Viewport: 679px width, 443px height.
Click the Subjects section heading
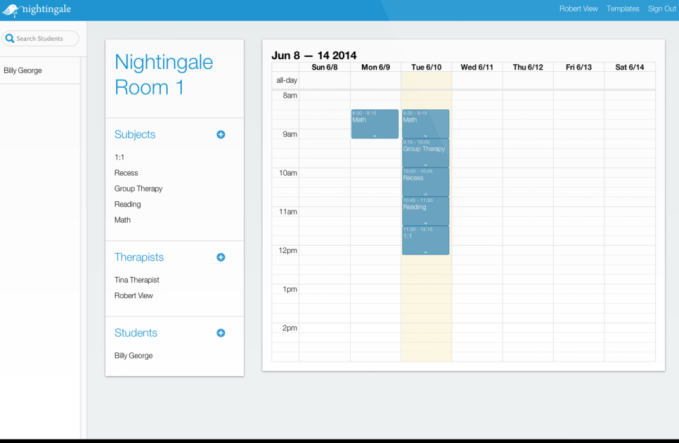click(135, 134)
